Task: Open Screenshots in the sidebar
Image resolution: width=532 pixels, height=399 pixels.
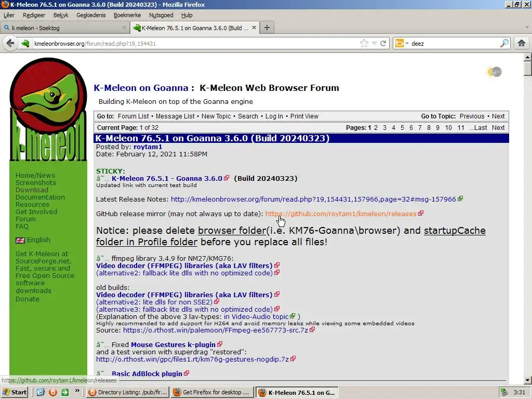Action: (36, 182)
